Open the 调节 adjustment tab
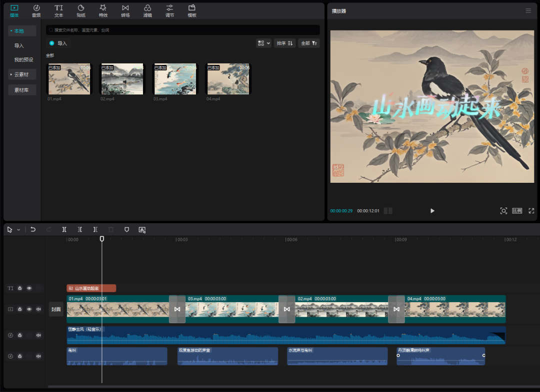The image size is (540, 392). point(170,10)
